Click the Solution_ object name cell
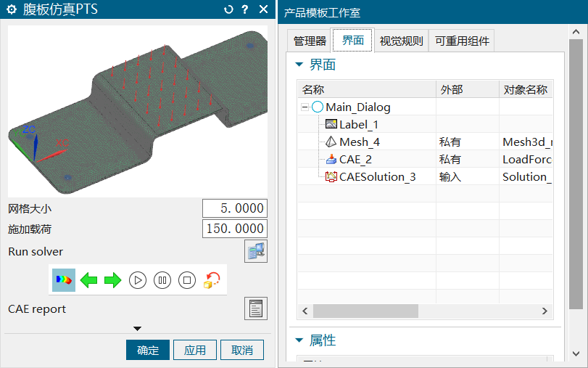 click(x=526, y=176)
